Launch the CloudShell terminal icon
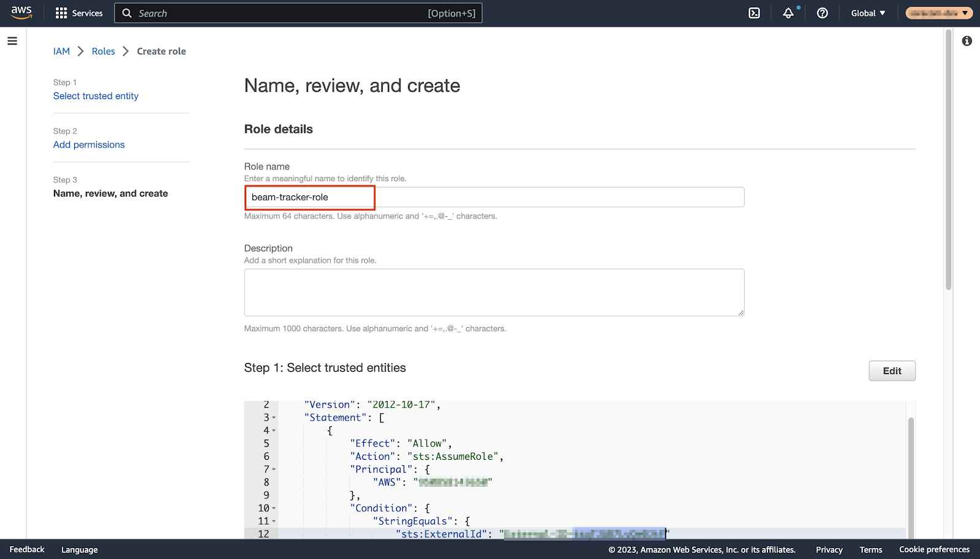 pos(754,13)
